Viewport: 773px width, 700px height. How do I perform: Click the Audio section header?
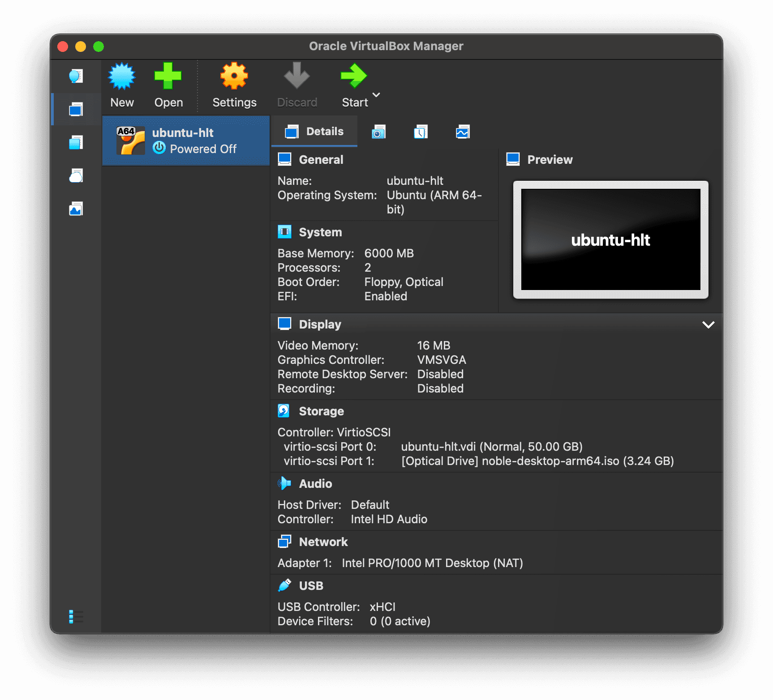click(x=316, y=484)
